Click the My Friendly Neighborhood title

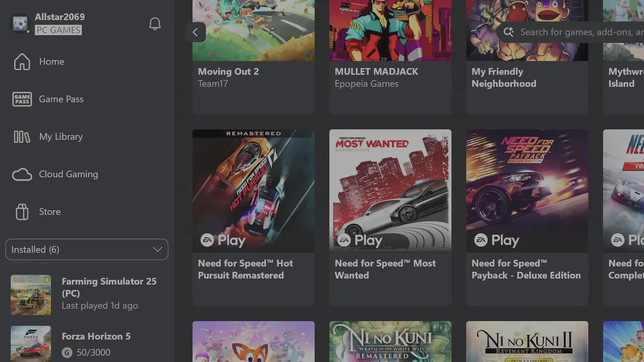pos(504,77)
